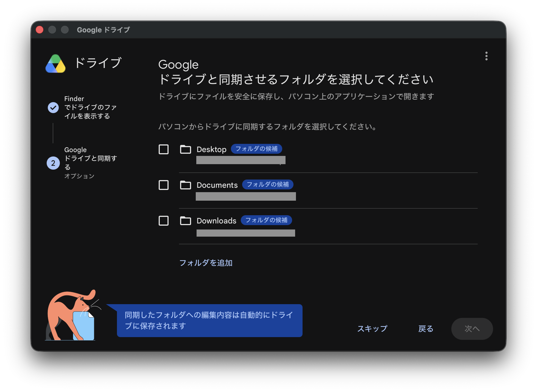Click the Google ドライブと同期する step label

click(x=91, y=158)
